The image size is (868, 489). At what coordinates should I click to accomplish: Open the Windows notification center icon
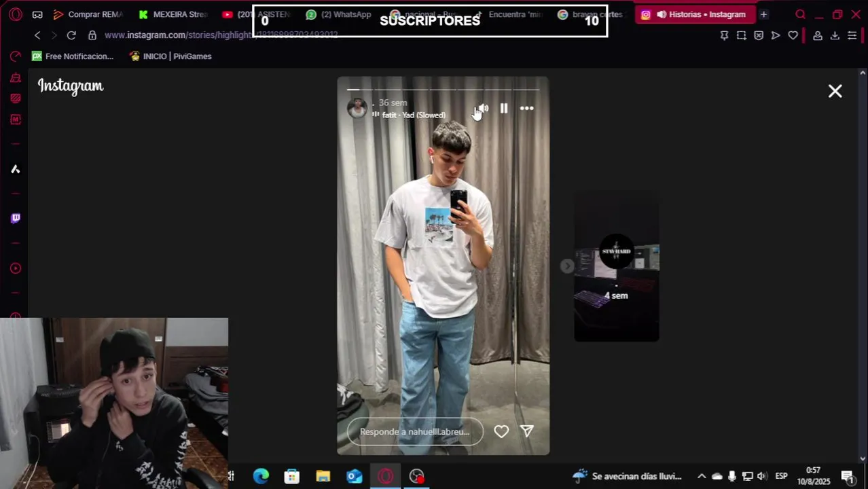(x=848, y=476)
